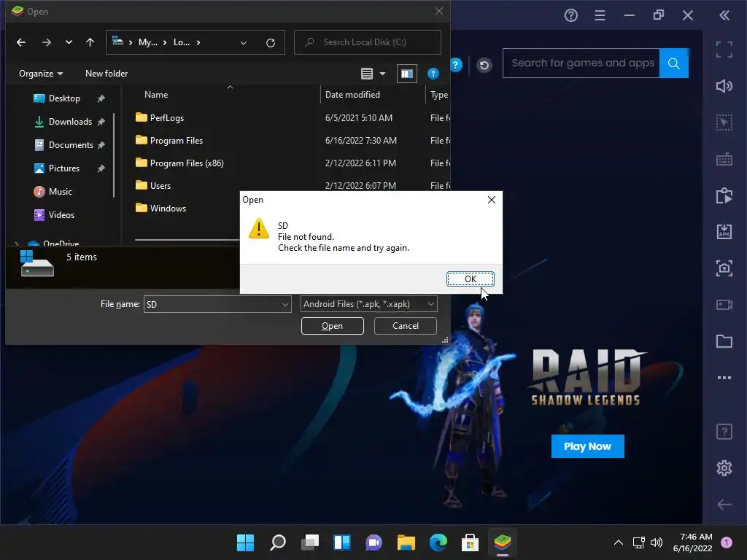Image resolution: width=747 pixels, height=560 pixels.
Task: Toggle BlueStacks fullscreen mode
Action: coord(724,50)
